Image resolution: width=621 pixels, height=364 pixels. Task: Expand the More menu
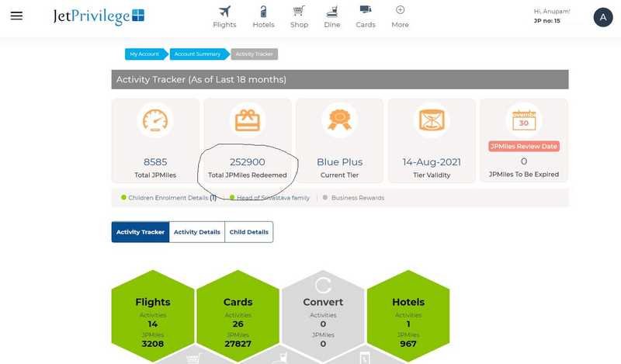tap(400, 10)
